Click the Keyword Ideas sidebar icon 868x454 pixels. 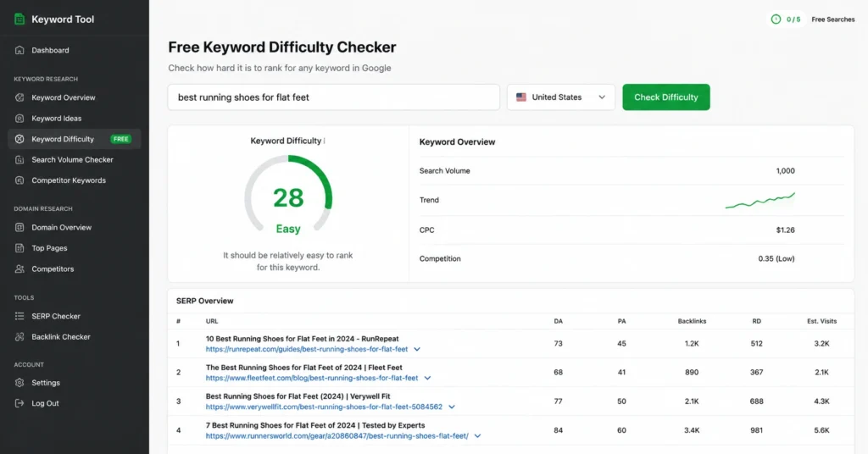tap(19, 119)
